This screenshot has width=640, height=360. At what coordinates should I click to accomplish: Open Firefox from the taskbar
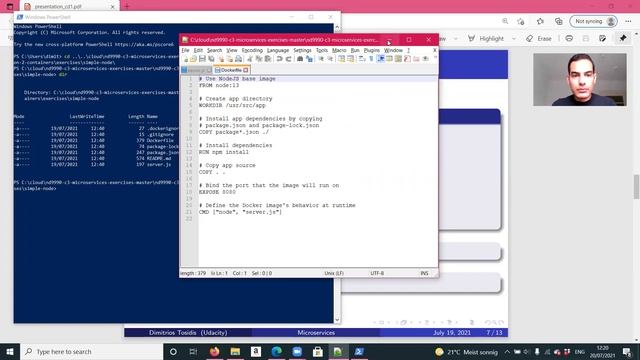click(214, 351)
